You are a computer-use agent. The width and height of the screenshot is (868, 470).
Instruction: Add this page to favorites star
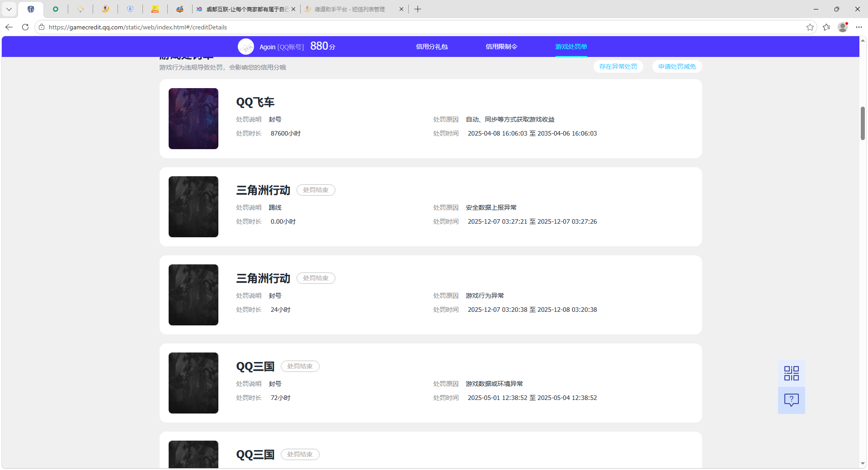point(810,27)
